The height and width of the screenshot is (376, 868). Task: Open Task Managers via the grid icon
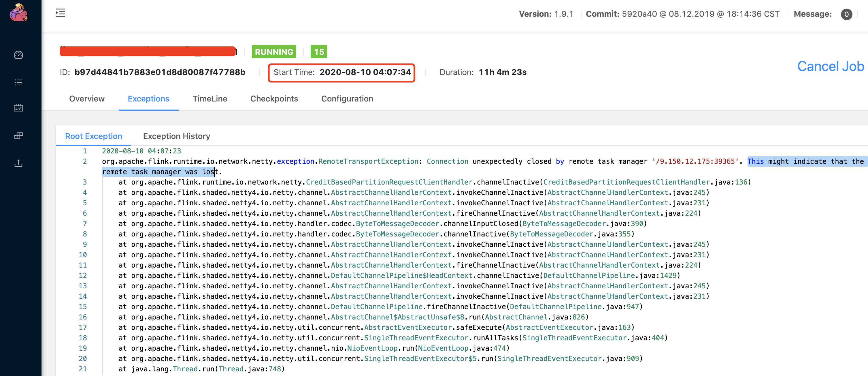[18, 136]
